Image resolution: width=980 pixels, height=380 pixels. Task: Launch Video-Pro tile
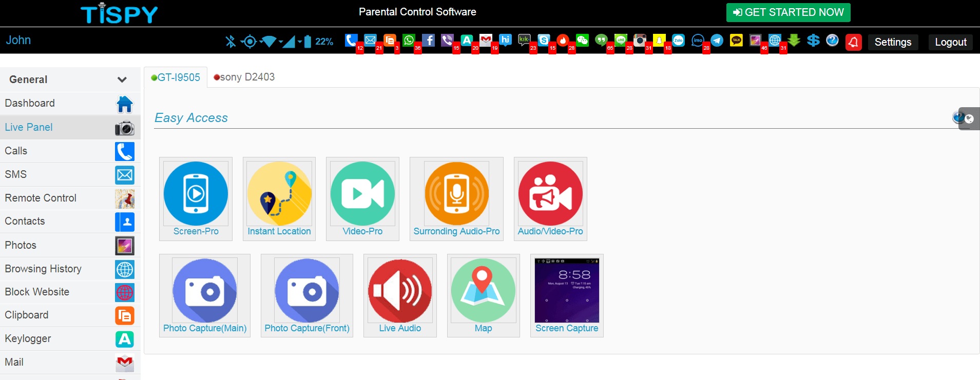(362, 198)
